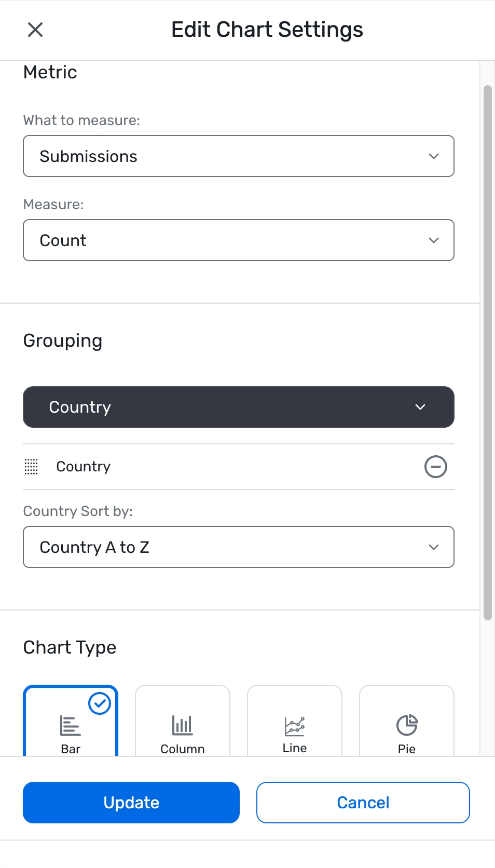
Task: Close the Edit Chart Settings dialog
Action: [x=35, y=30]
